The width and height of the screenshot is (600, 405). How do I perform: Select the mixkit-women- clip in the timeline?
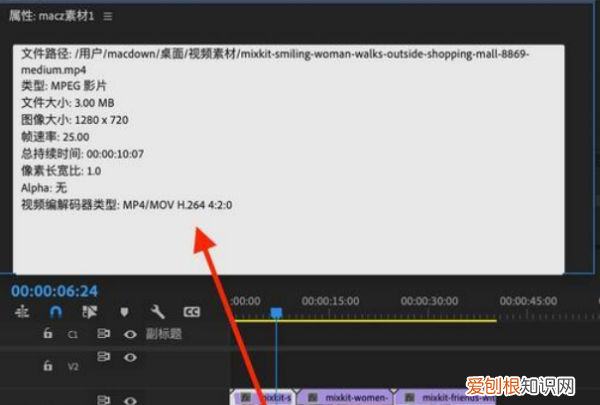pos(346,397)
